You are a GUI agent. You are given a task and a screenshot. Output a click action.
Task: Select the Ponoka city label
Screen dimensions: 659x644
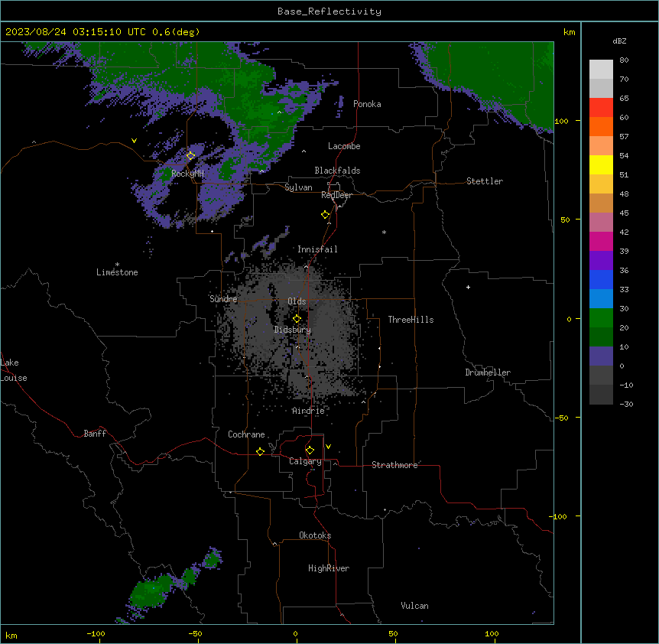click(367, 104)
